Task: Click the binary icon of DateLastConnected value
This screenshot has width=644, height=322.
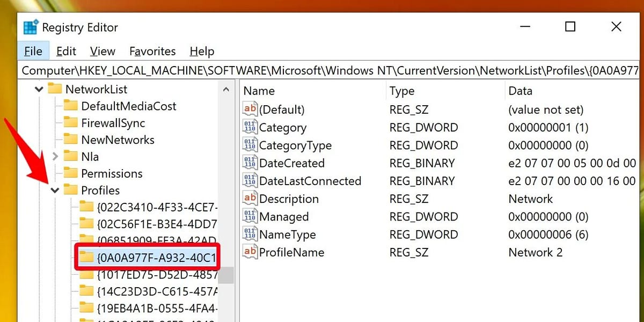Action: point(250,180)
